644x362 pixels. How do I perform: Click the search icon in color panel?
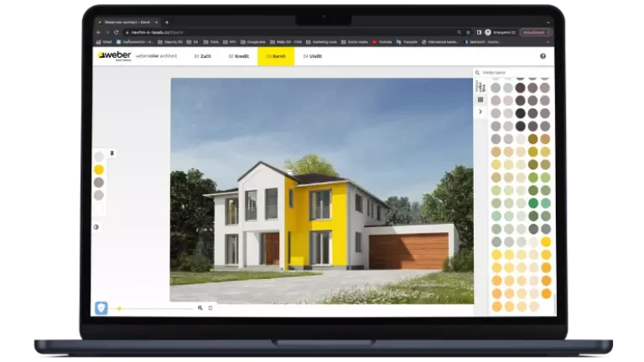click(478, 73)
